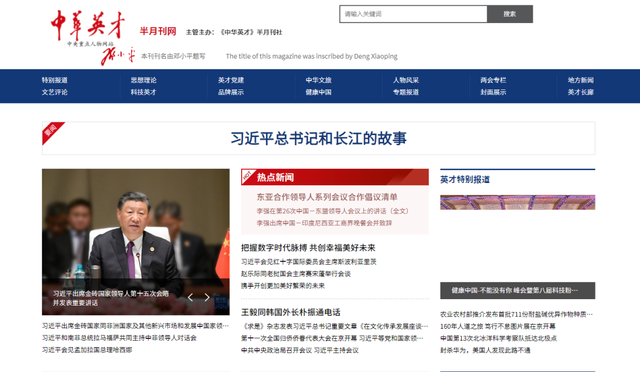Focus the keyword search input field

[413, 14]
